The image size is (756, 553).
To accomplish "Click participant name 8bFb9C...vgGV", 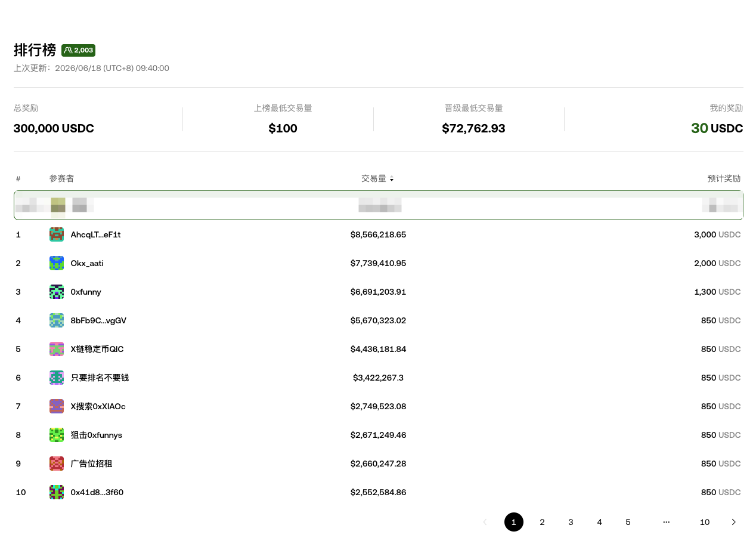I will tap(98, 320).
